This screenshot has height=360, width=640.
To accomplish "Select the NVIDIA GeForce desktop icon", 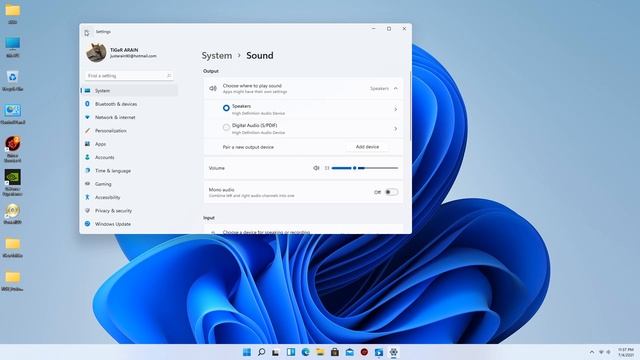I will (13, 182).
